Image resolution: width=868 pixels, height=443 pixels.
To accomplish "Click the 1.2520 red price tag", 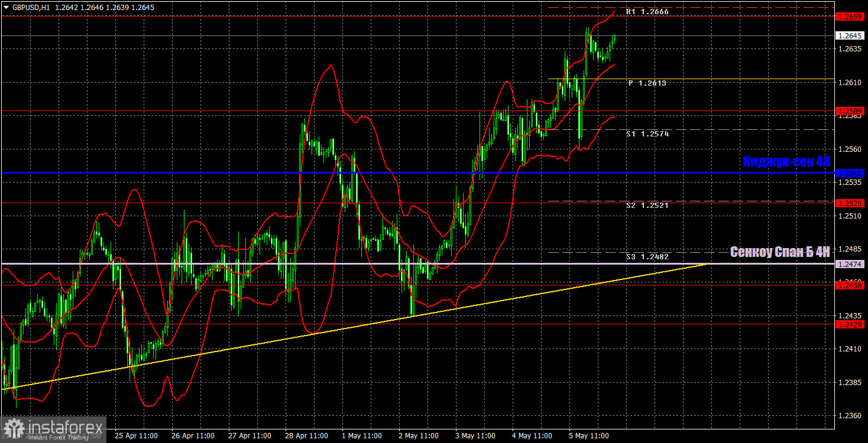I will [850, 203].
